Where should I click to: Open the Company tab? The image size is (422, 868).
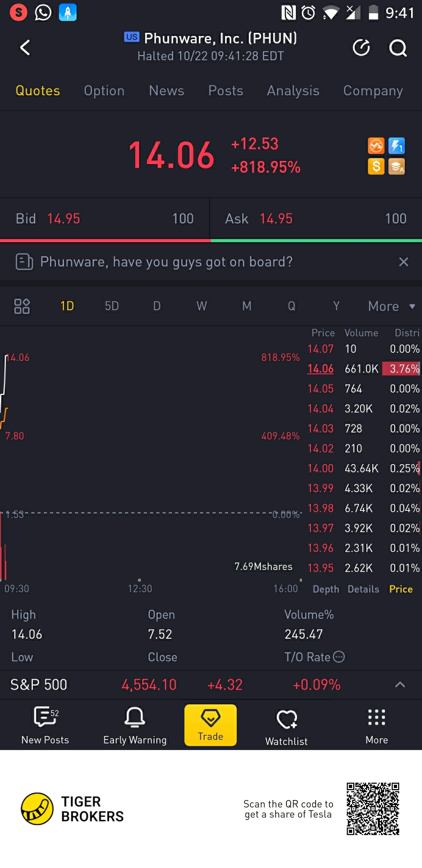tap(373, 91)
